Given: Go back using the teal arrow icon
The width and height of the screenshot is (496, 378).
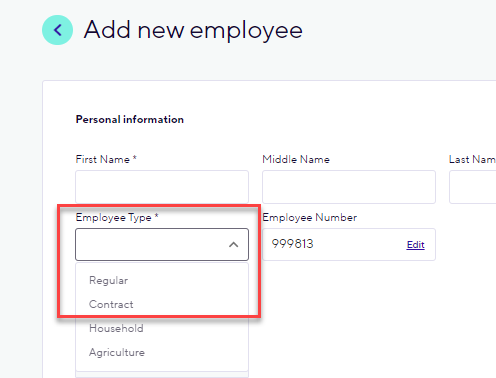Looking at the screenshot, I should click(57, 30).
